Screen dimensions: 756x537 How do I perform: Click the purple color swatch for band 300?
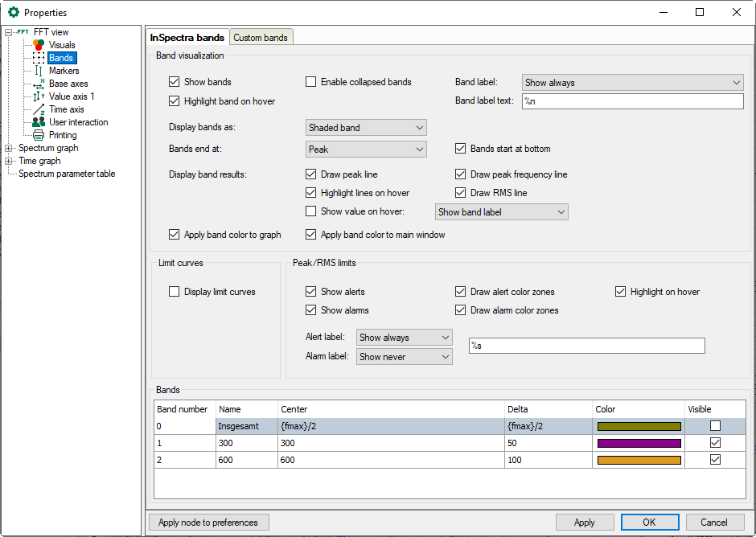(x=639, y=443)
